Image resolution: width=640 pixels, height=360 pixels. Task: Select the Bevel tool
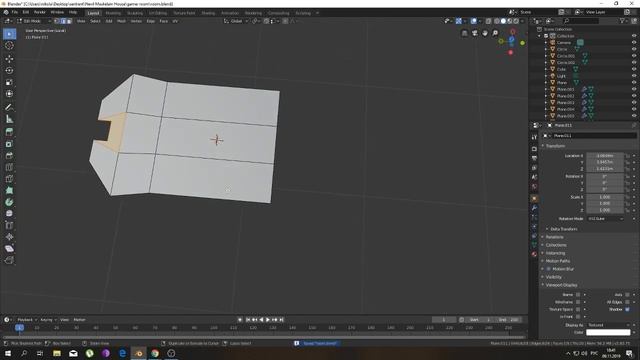tap(9, 156)
